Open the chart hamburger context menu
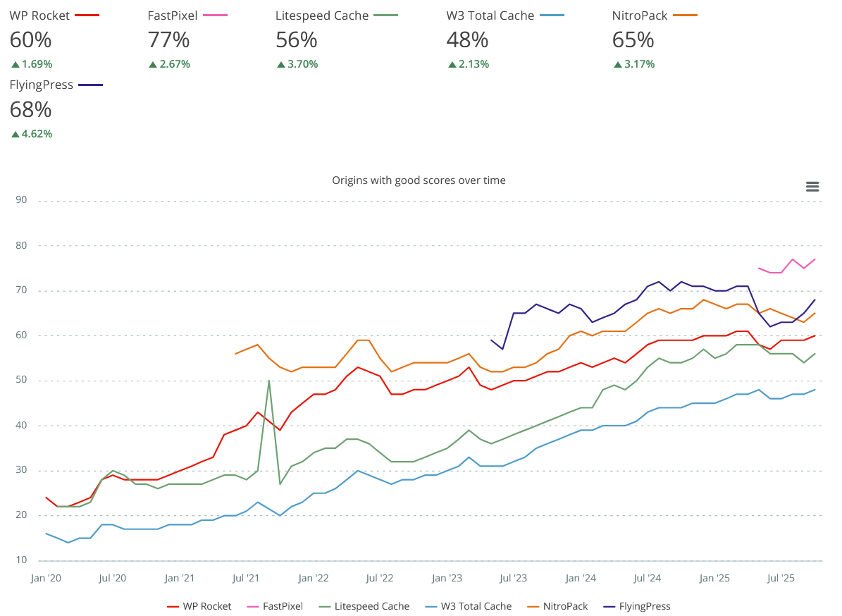 click(812, 187)
